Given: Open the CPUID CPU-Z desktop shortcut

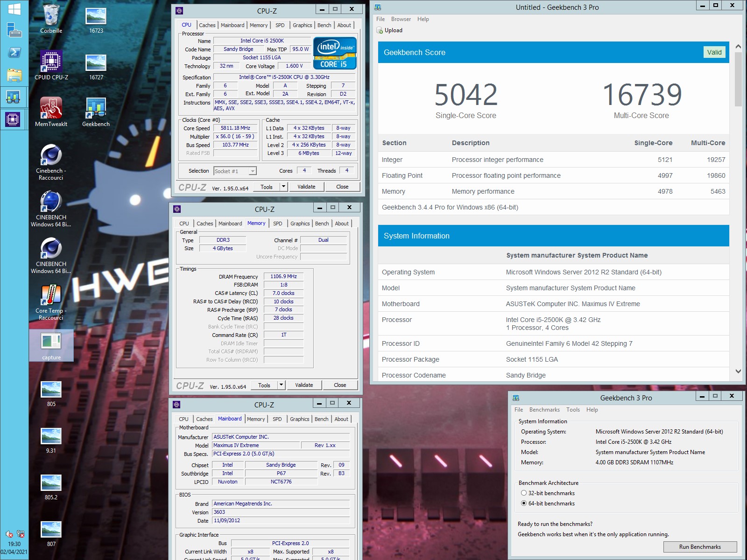Looking at the screenshot, I should coord(51,65).
